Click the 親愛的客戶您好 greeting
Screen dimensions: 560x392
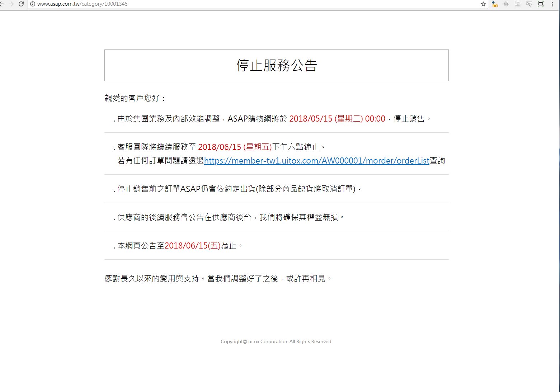tap(135, 98)
